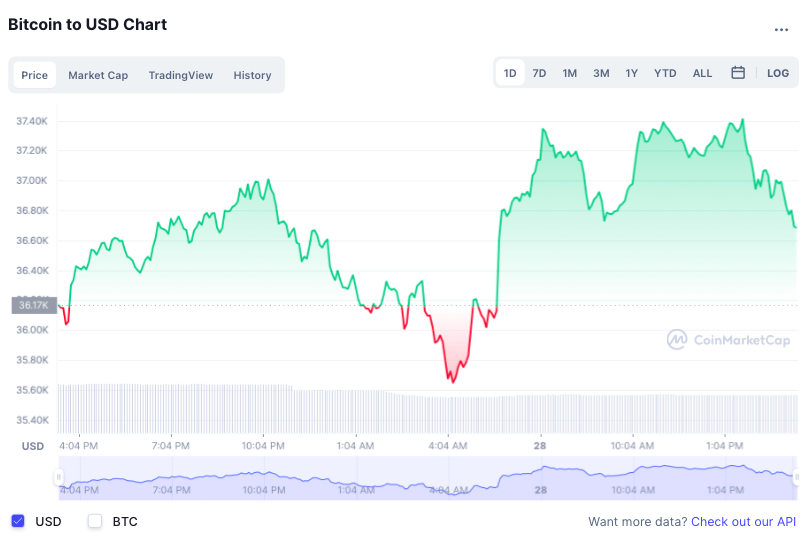Show the History tab
The image size is (811, 556).
[x=252, y=75]
